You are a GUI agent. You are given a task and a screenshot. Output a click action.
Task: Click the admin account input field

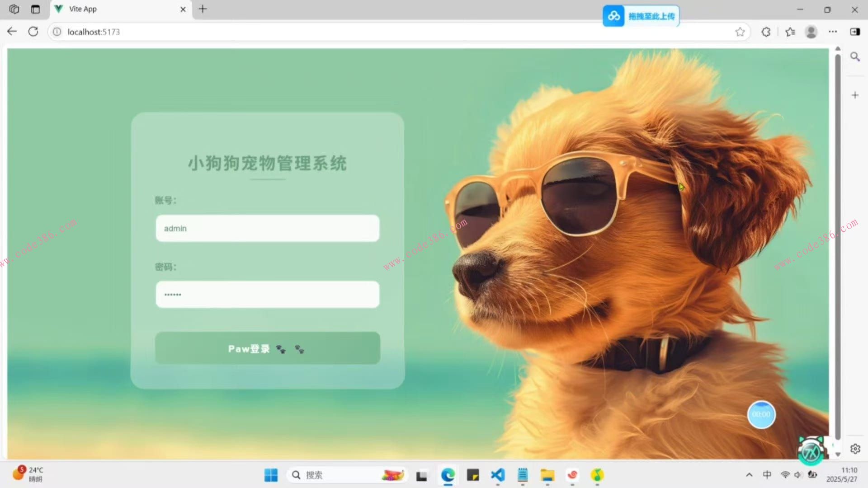[x=267, y=228]
